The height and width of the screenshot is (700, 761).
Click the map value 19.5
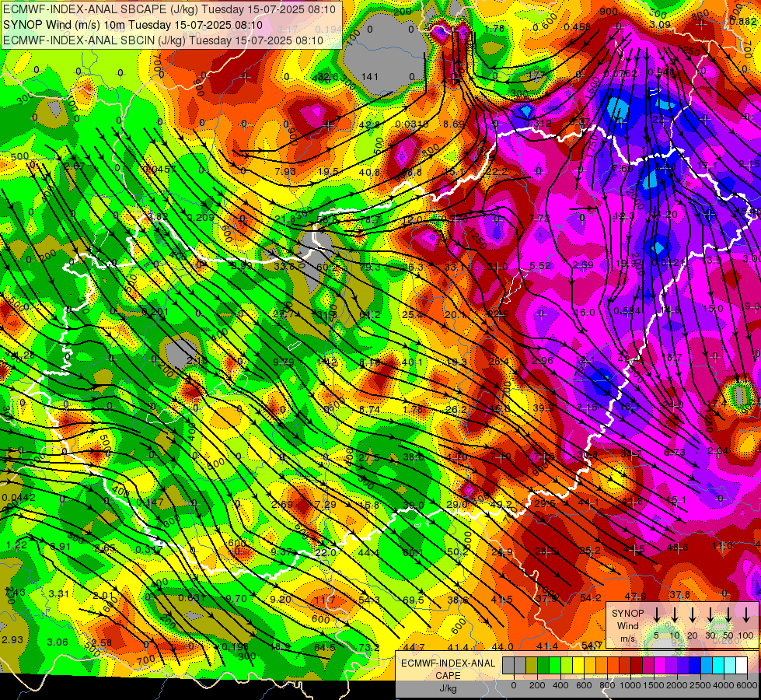329,171
